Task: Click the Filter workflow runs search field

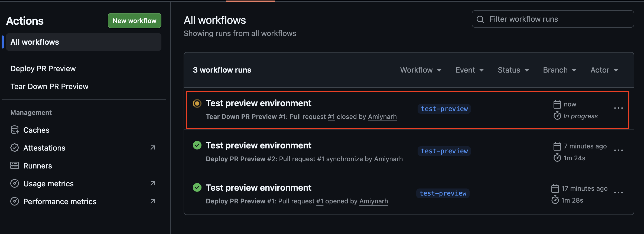Action: coord(553,19)
